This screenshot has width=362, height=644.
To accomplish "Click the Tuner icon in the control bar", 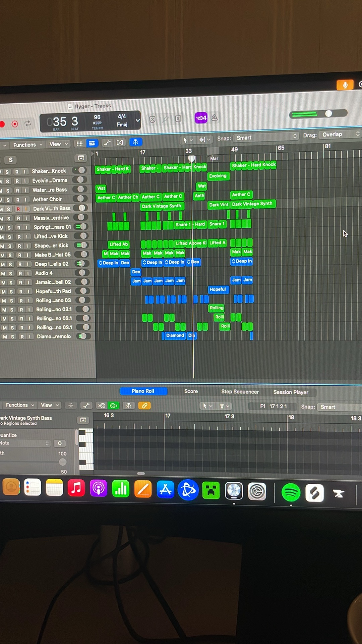I will click(x=165, y=119).
